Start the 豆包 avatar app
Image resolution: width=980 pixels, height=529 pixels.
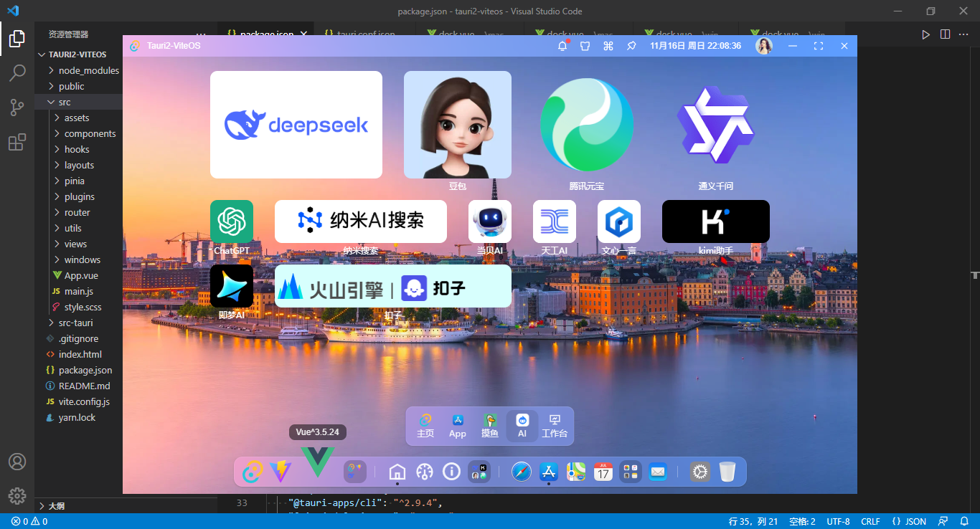click(x=457, y=124)
